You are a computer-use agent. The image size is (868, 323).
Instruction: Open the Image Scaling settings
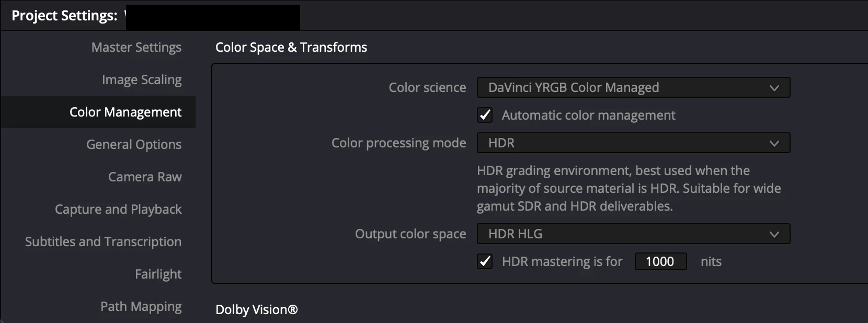142,79
